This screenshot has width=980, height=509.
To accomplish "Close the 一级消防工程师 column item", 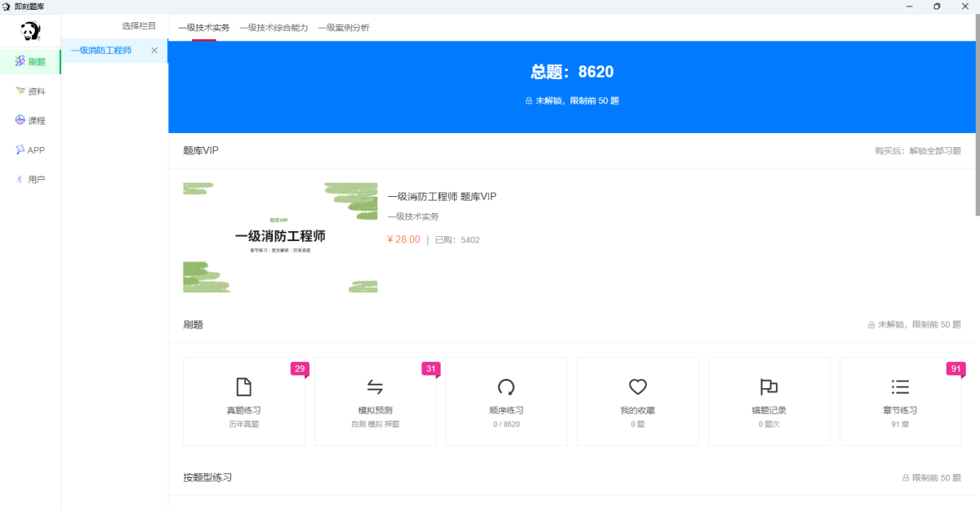I will [154, 51].
